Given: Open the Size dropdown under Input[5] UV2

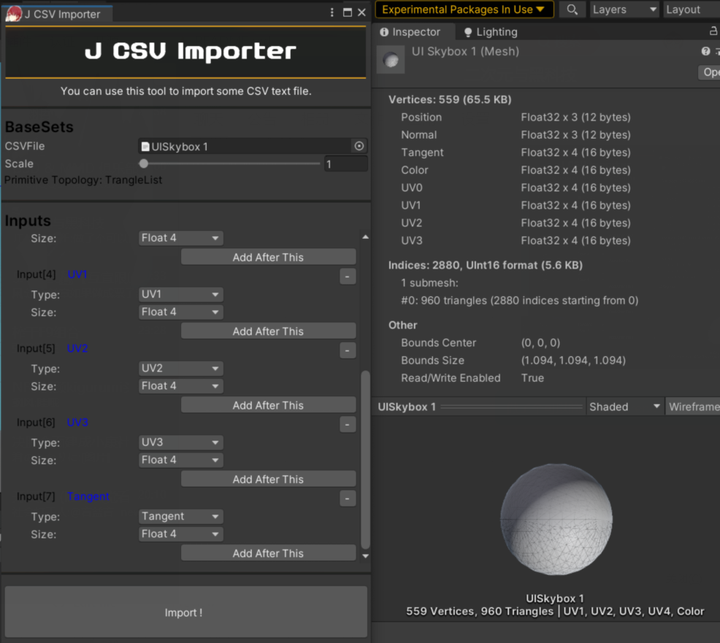Looking at the screenshot, I should (x=181, y=386).
